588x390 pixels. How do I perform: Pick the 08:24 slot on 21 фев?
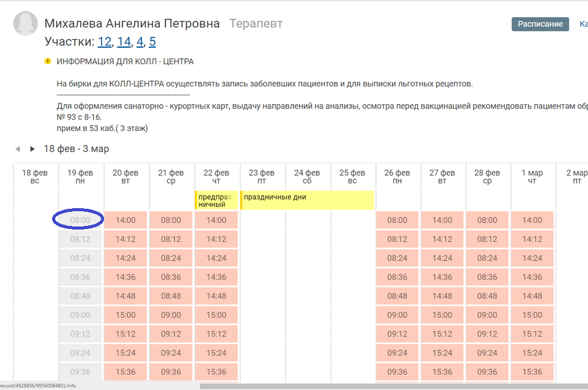click(171, 258)
